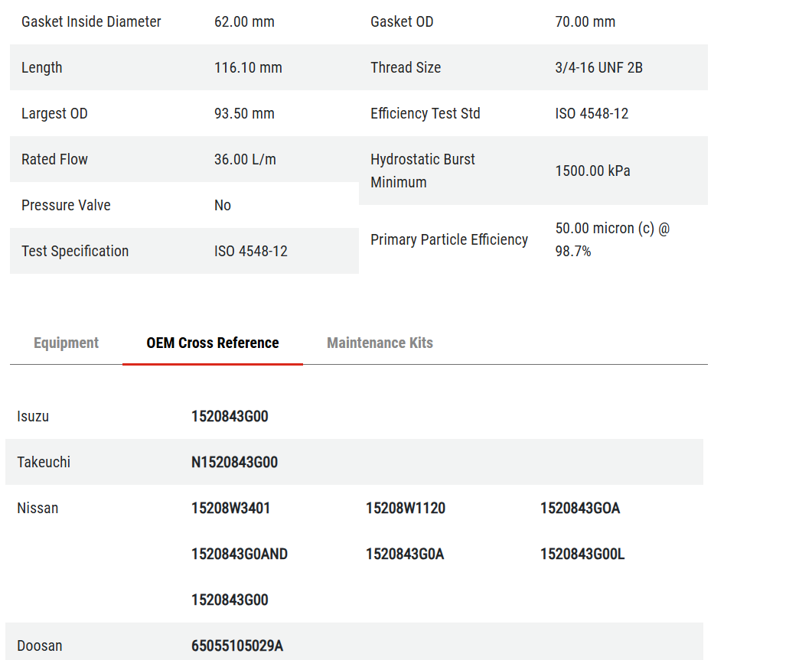
Task: Click the Primary Particle Efficiency label
Action: (449, 239)
